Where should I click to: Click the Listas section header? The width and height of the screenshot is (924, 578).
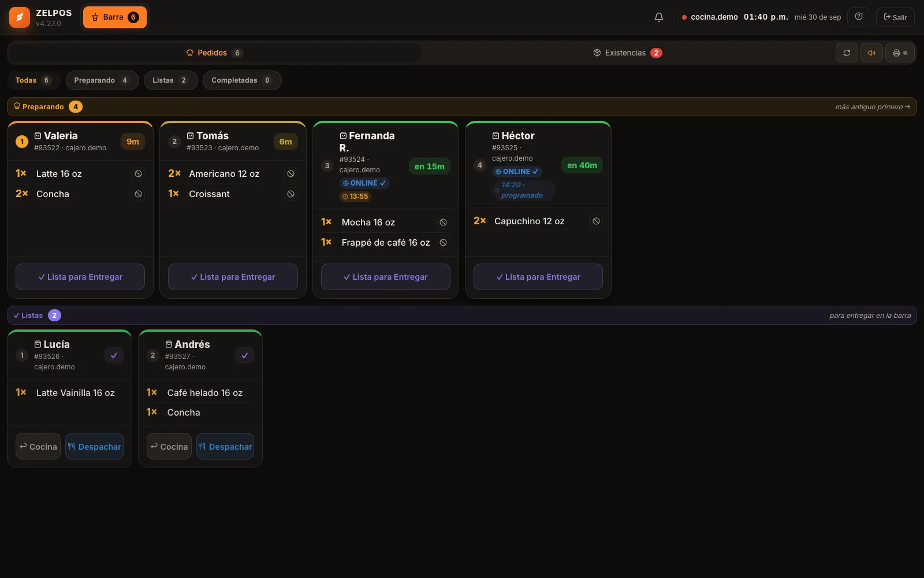point(462,316)
